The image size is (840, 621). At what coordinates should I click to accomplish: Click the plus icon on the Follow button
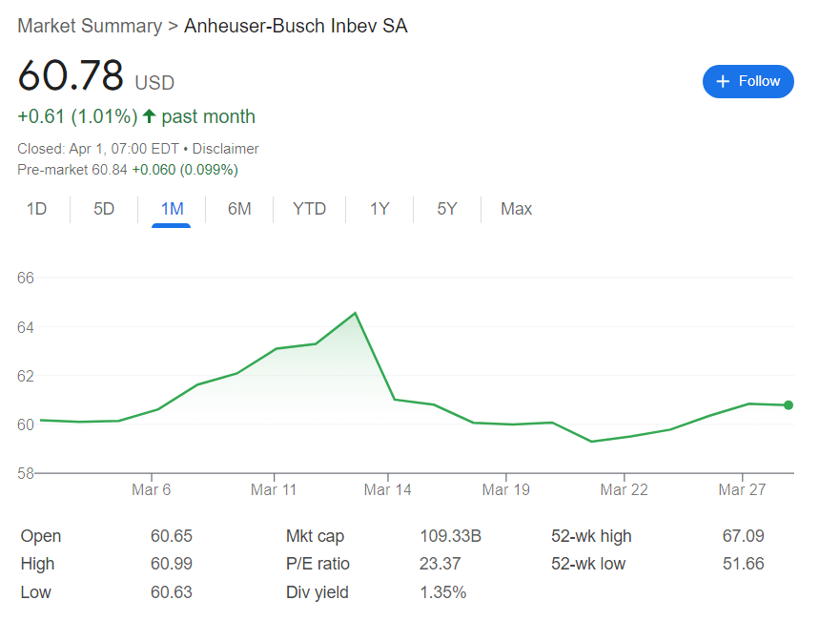723,81
